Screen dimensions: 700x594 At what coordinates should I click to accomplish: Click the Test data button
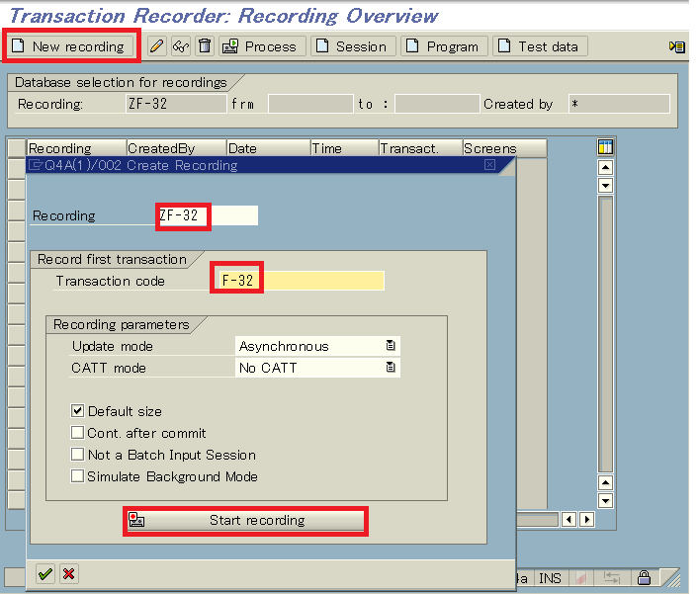(540, 46)
